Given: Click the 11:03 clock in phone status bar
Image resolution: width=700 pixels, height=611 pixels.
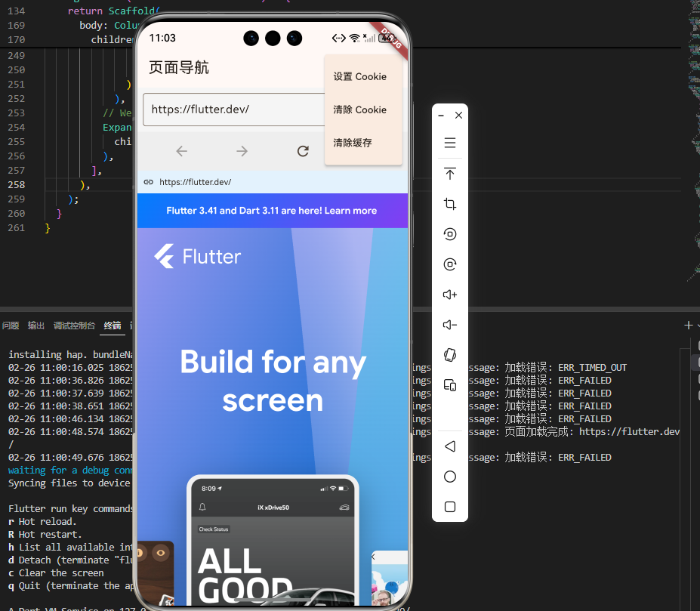Looking at the screenshot, I should tap(162, 38).
